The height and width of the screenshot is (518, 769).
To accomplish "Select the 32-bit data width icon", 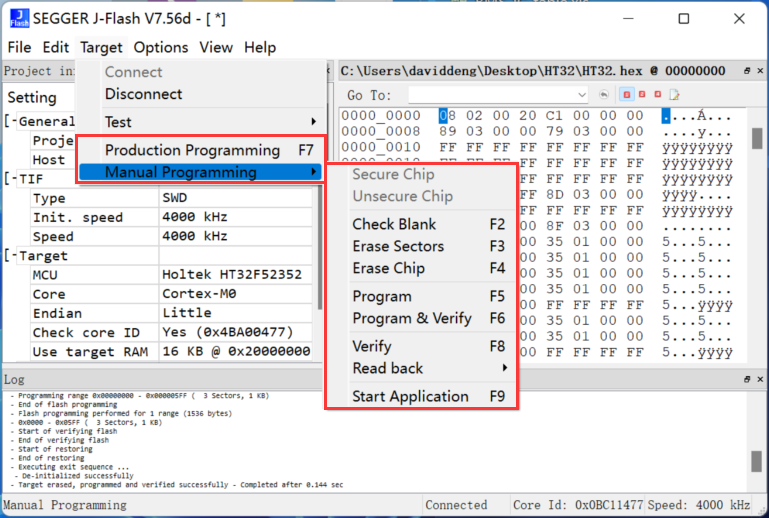I will (657, 95).
